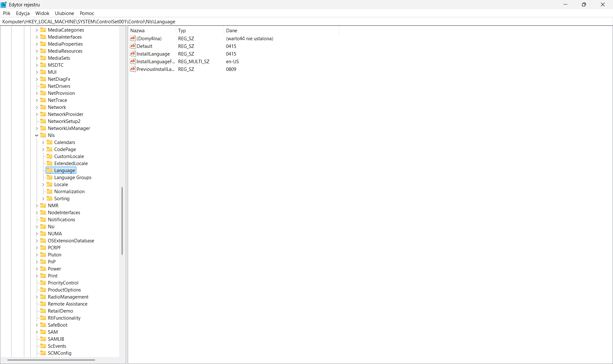Collapse the Nls tree node
Image resolution: width=613 pixels, height=364 pixels.
pos(37,135)
